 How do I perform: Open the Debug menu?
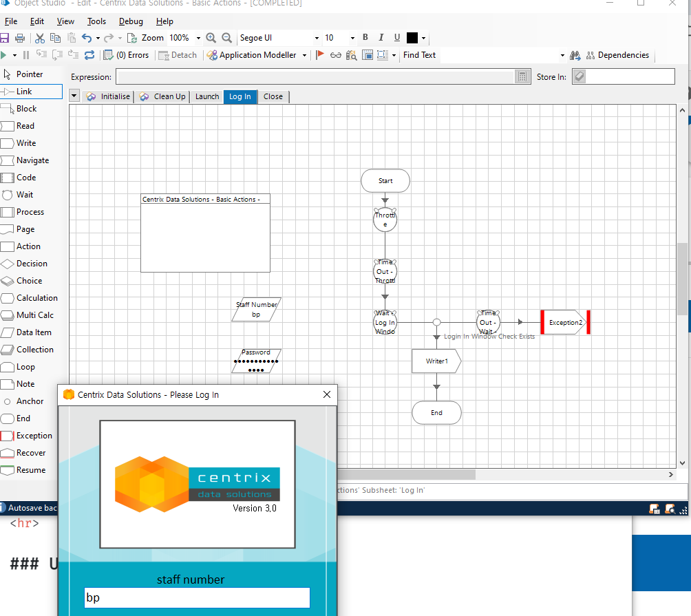click(131, 21)
